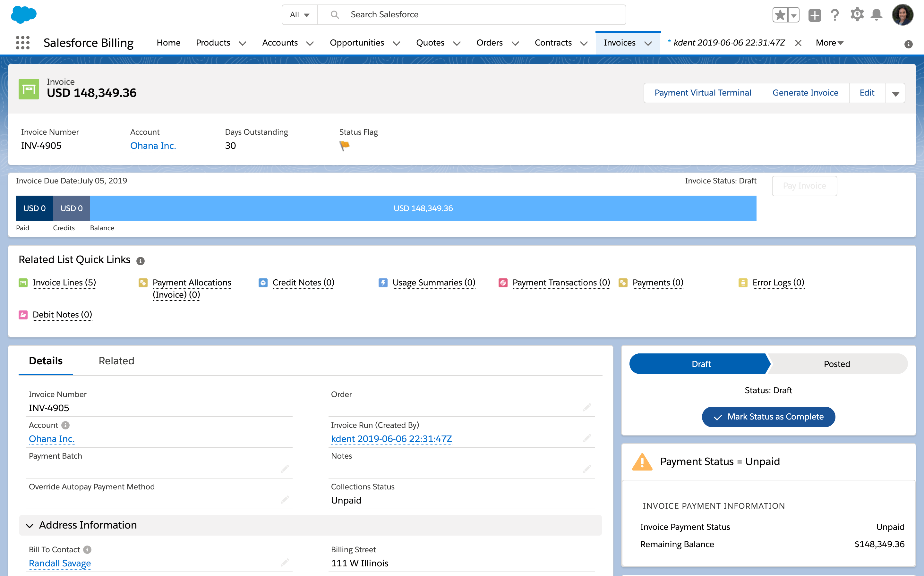Open the Contracts navigation menu
Screen dimensions: 924x576
point(553,43)
